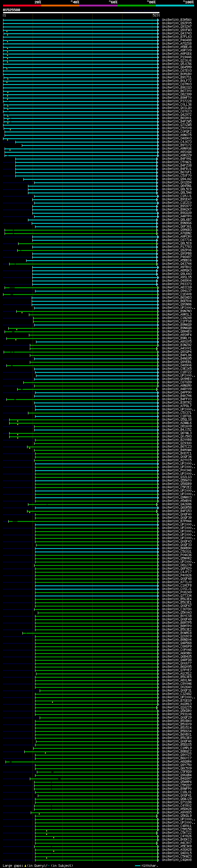Click the cyan ~100% identity legend segment

[175, 6]
